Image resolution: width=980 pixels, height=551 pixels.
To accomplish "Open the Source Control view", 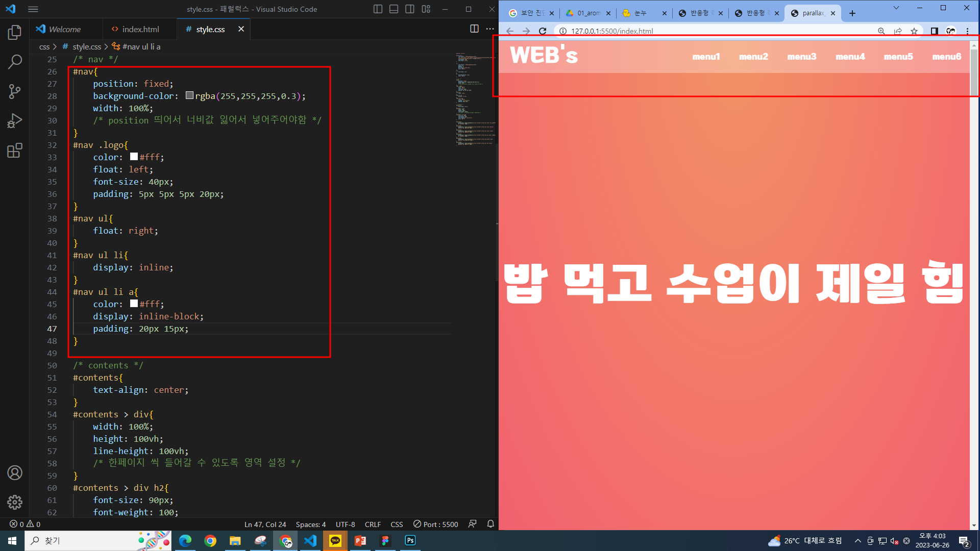I will 15,91.
